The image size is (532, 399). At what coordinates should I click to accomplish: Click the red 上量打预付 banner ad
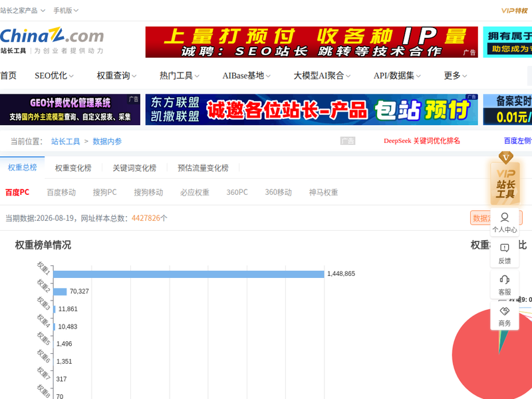coord(311,42)
